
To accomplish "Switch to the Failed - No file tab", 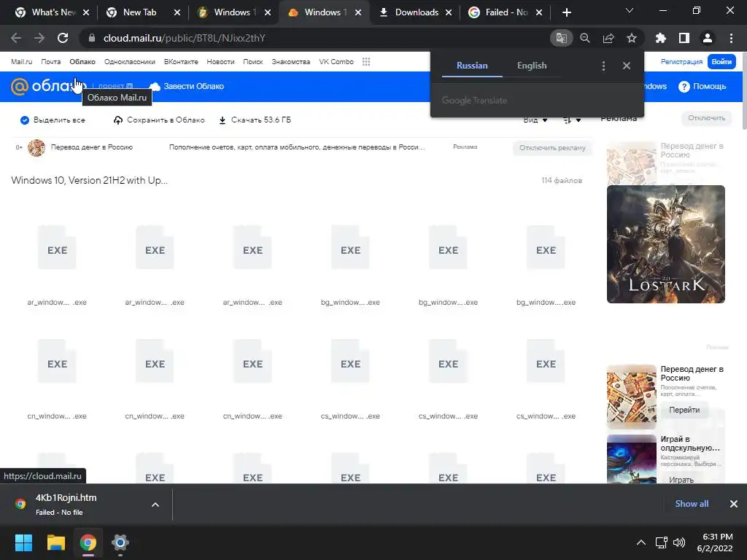I will point(504,12).
